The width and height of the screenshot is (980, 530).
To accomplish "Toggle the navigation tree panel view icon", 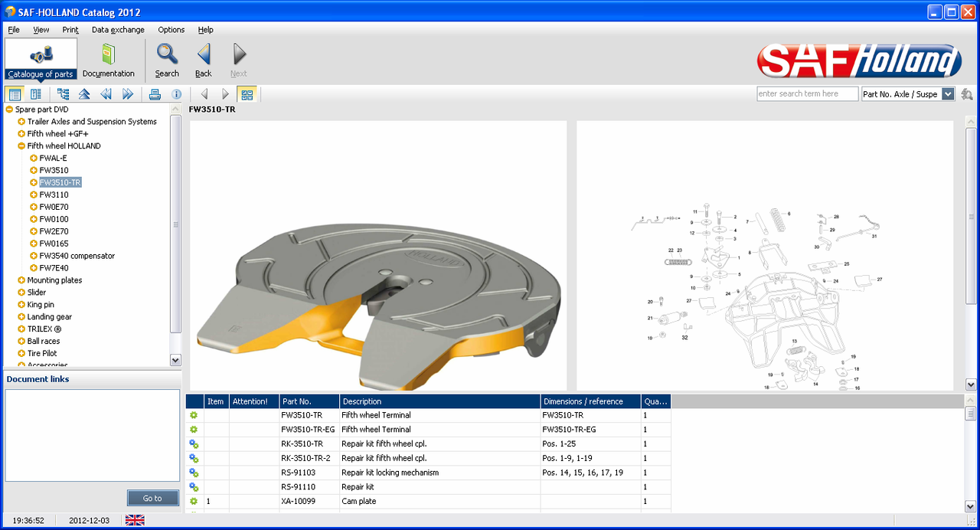I will click(15, 94).
